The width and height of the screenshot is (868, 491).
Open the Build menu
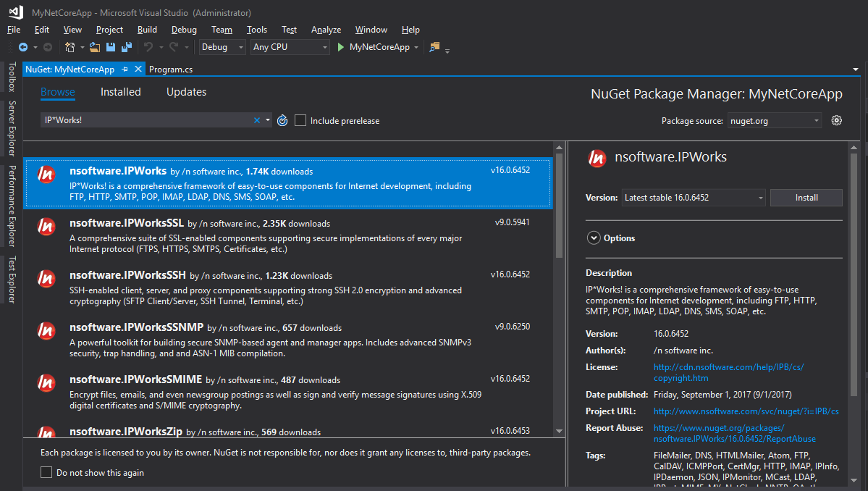coord(147,30)
